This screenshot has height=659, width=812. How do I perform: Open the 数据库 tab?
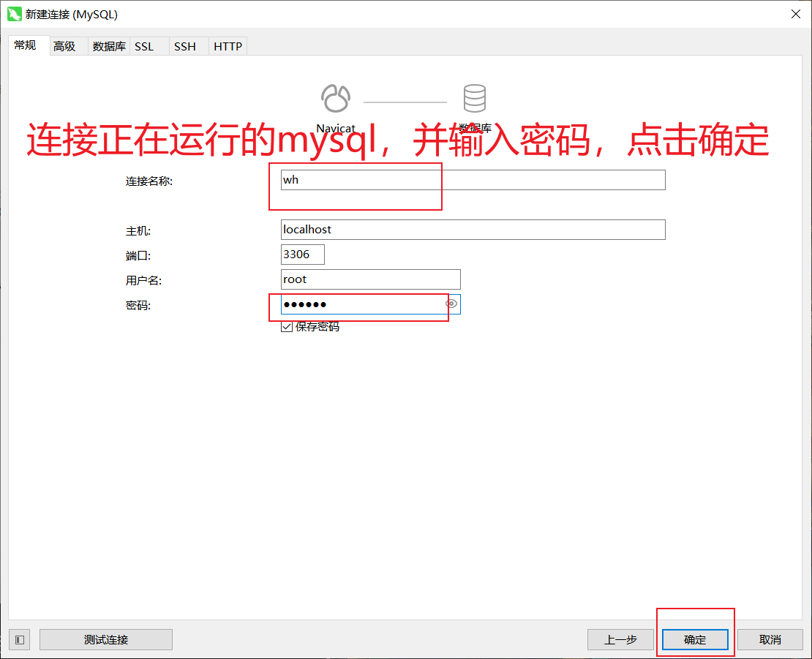109,47
